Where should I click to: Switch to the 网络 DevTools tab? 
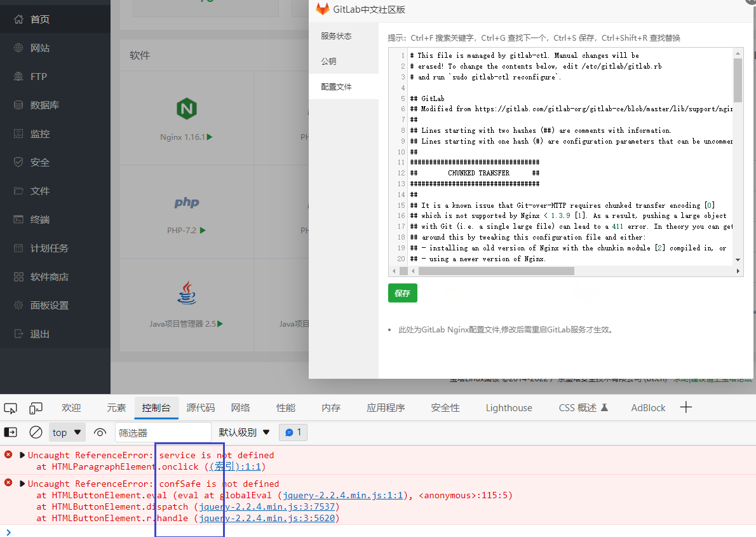click(241, 408)
